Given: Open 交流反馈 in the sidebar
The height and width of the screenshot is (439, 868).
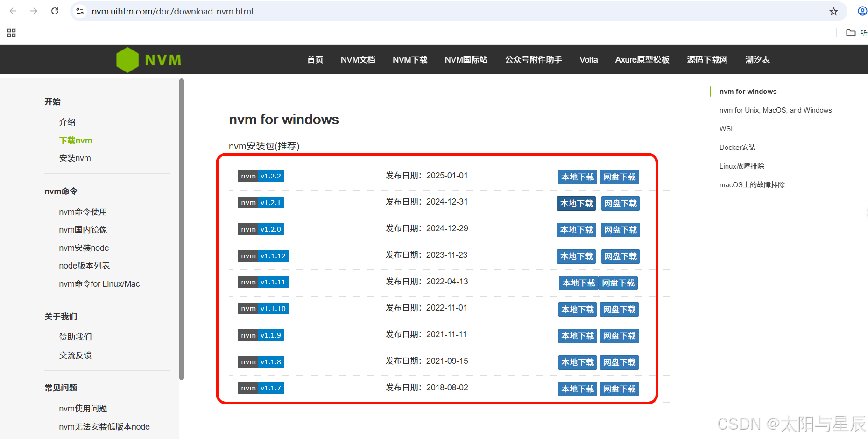Looking at the screenshot, I should (x=75, y=355).
